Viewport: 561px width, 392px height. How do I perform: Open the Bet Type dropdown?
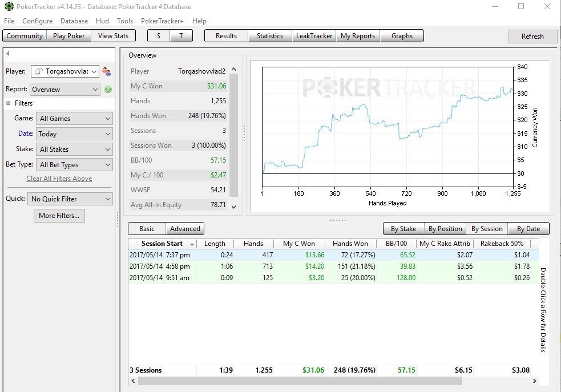click(74, 164)
